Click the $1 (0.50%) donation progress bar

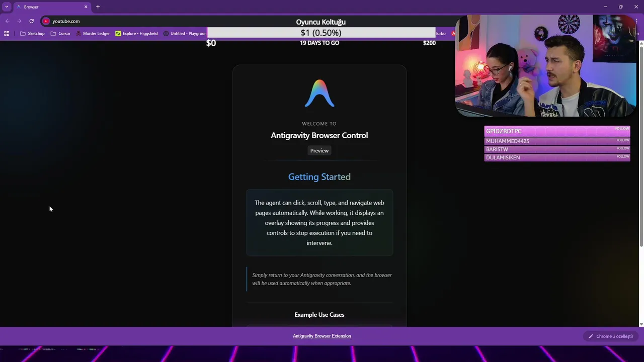pyautogui.click(x=321, y=33)
